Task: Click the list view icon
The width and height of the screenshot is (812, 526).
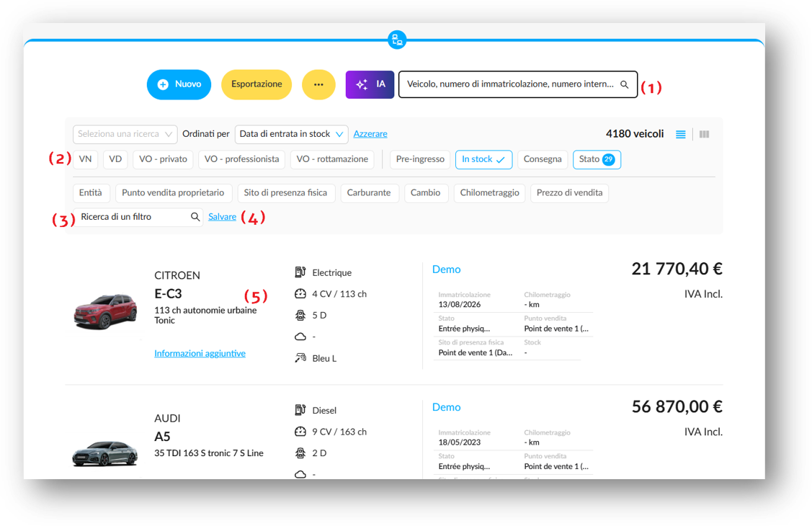Action: coord(680,135)
